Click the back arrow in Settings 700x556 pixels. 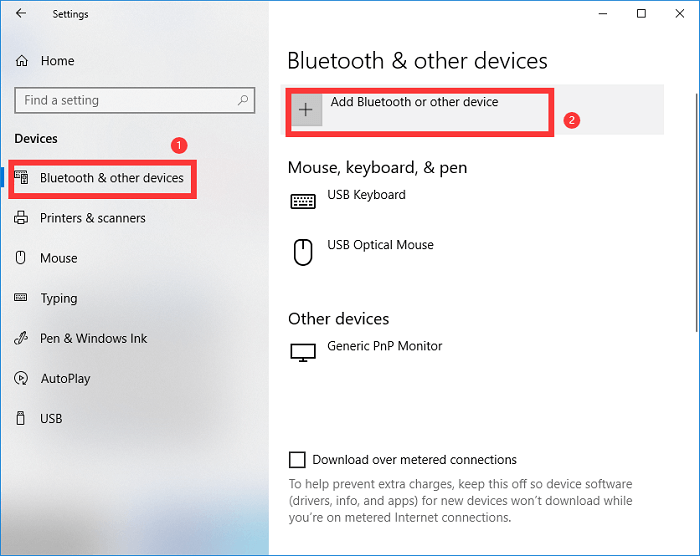point(21,14)
